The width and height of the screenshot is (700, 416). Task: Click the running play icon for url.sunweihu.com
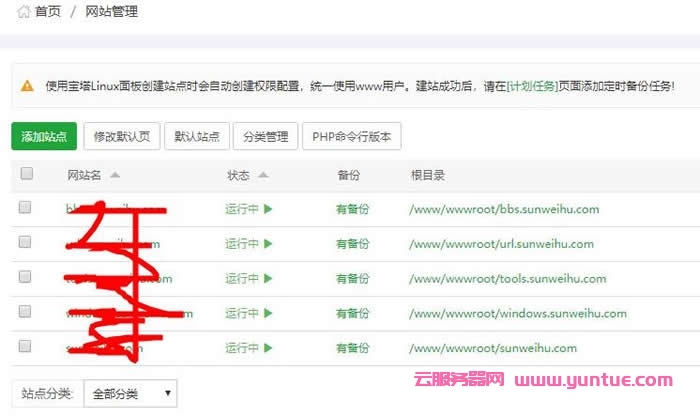(268, 244)
